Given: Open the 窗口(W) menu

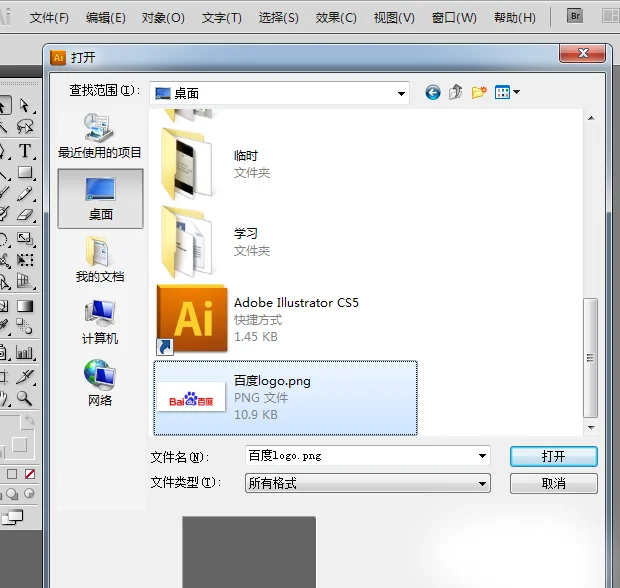Looking at the screenshot, I should pos(454,18).
